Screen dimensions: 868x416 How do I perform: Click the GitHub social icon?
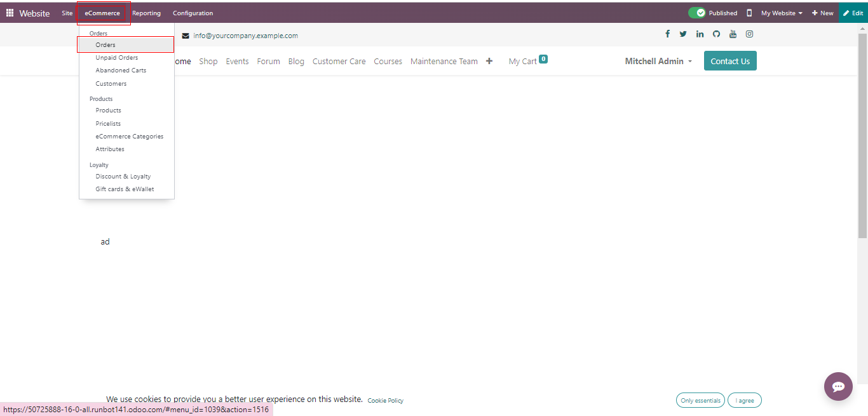[716, 34]
